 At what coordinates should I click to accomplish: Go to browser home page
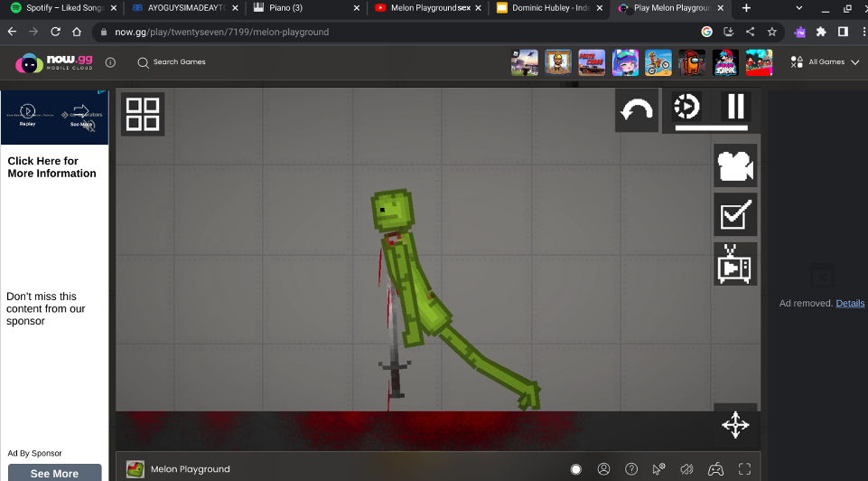77,32
